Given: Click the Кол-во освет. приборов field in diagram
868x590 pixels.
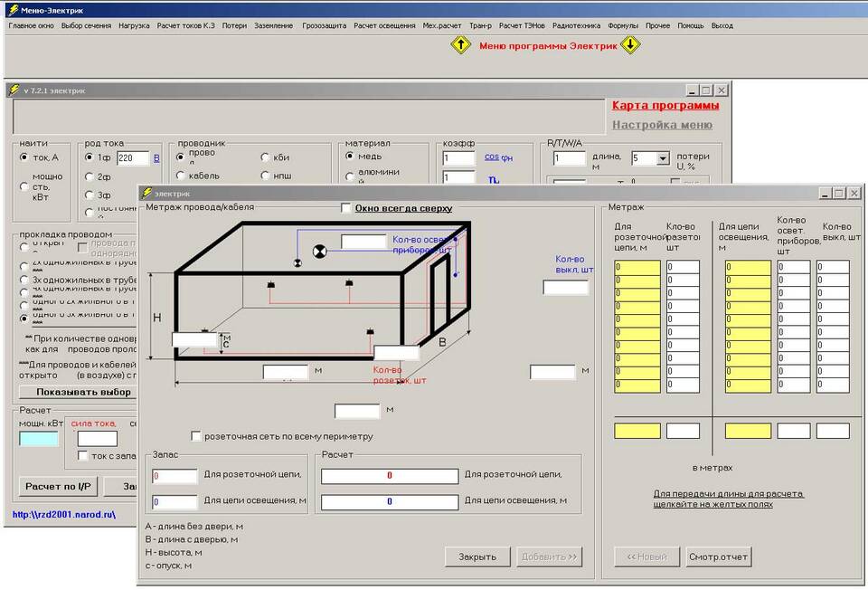Looking at the screenshot, I should point(363,242).
